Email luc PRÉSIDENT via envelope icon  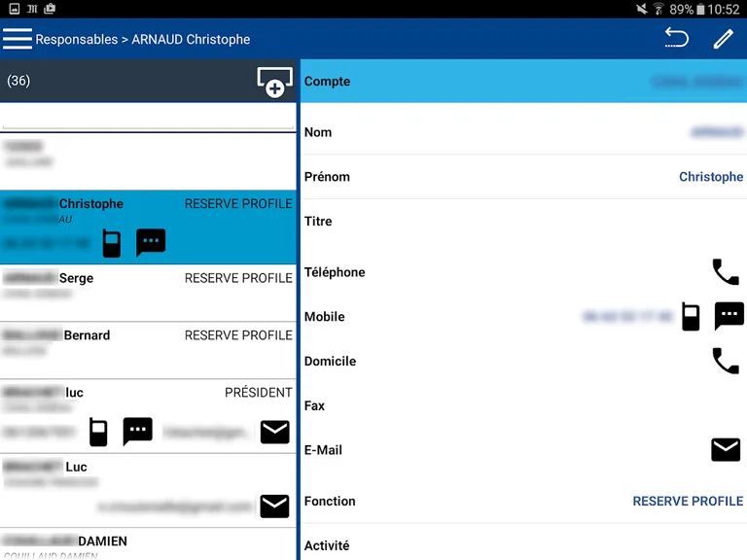[x=275, y=432]
